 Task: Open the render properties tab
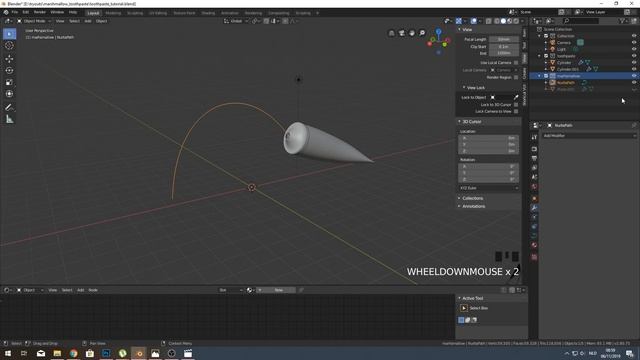tap(534, 149)
